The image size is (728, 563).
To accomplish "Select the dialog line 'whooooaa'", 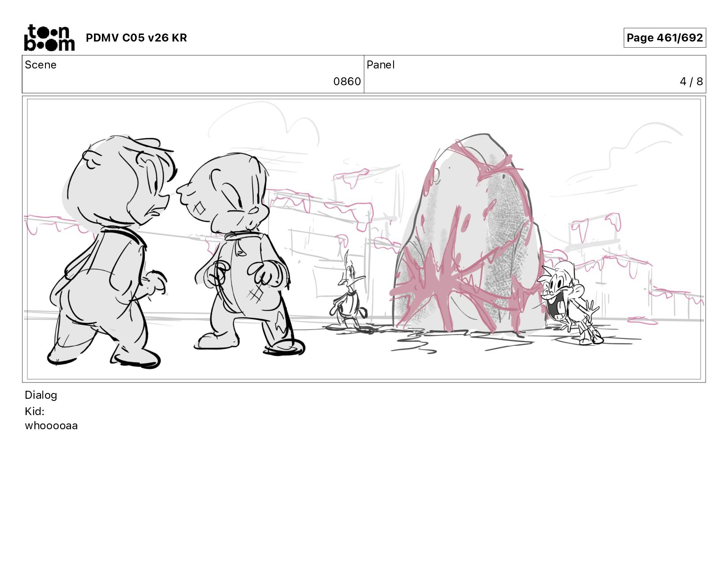I will click(x=51, y=426).
